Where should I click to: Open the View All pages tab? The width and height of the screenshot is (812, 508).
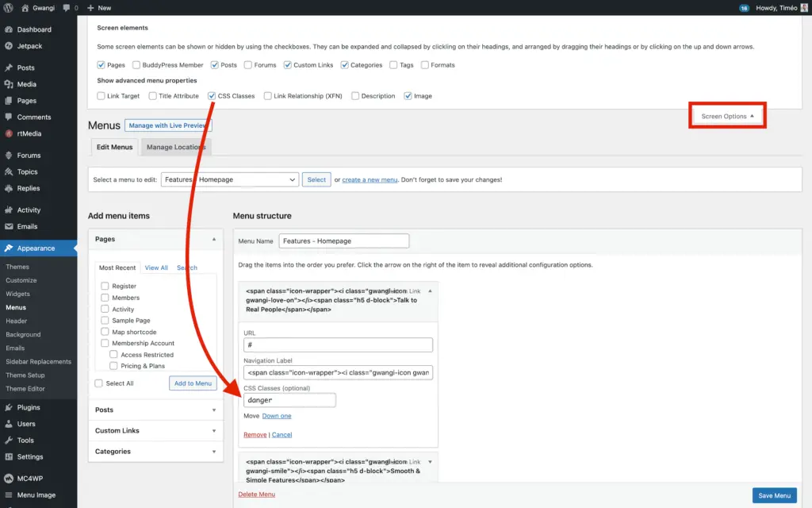click(x=156, y=268)
